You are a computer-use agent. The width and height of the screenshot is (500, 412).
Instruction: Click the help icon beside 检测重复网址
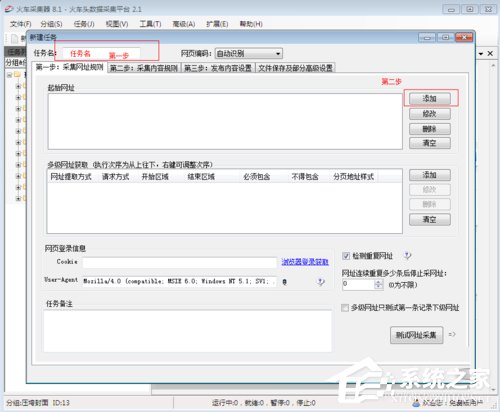pos(407,256)
